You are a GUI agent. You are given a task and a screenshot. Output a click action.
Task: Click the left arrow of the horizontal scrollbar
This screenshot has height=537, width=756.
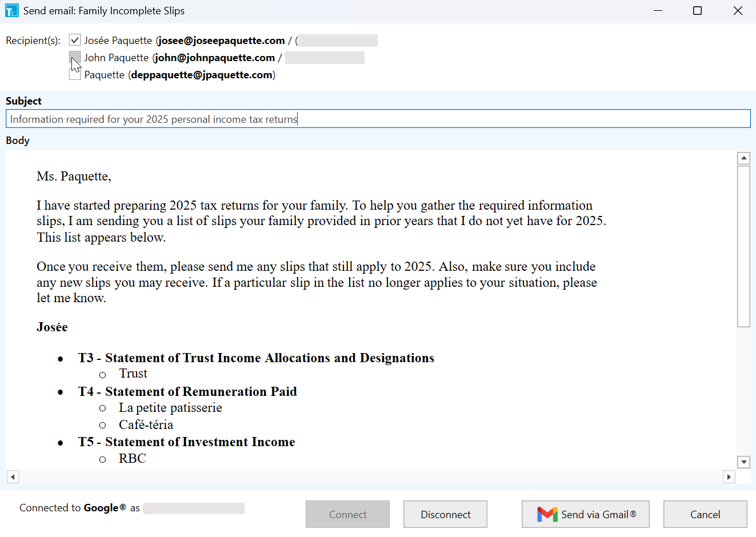pos(13,476)
